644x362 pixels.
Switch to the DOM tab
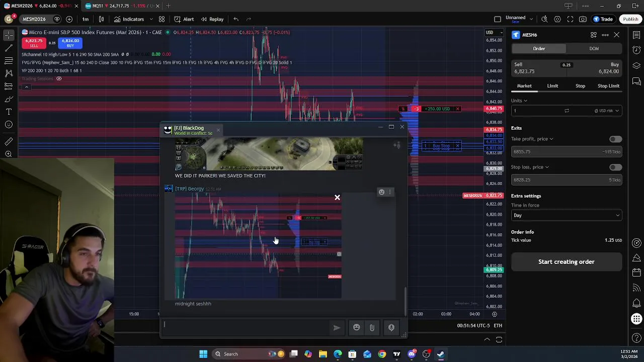tap(594, 48)
